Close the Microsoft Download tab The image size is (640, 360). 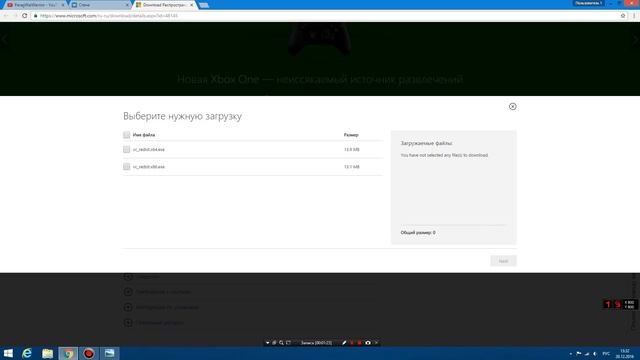tap(191, 5)
